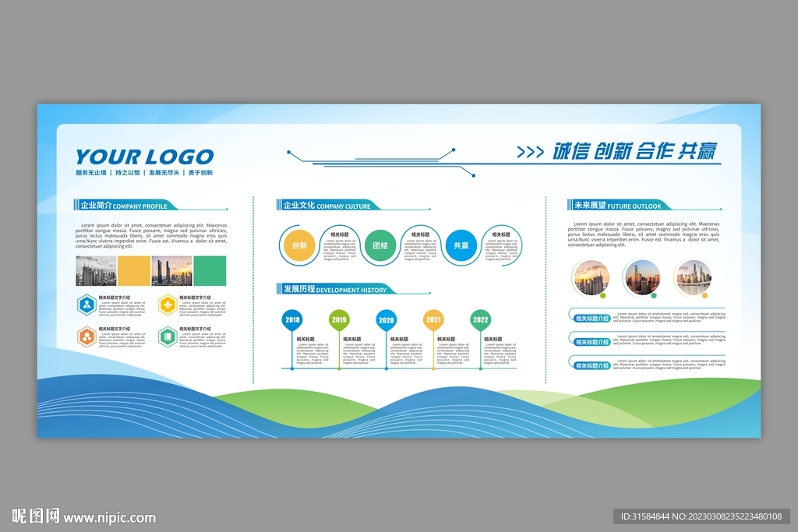
Task: Click the orange hexagon icon
Action: (x=87, y=336)
